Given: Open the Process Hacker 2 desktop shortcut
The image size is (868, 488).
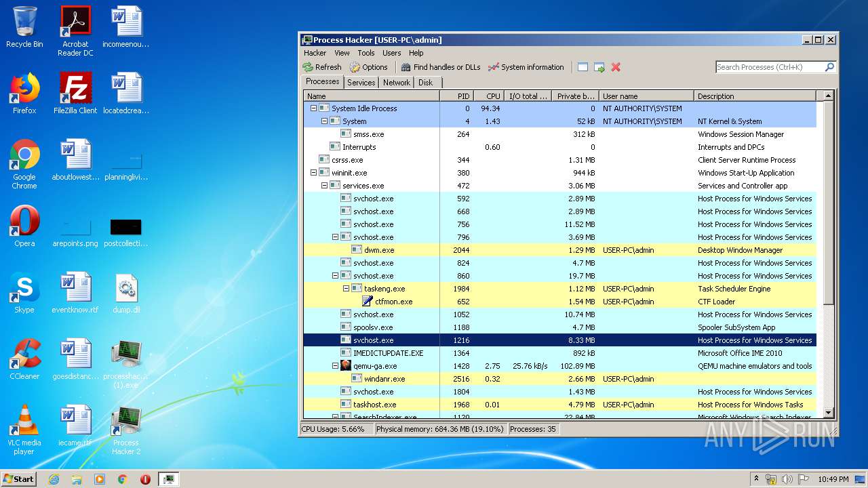Looking at the screenshot, I should tap(126, 430).
